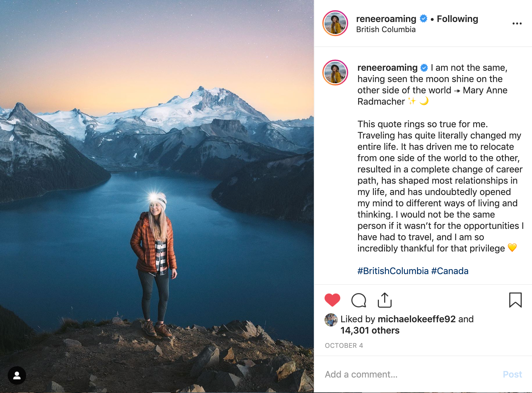Open the michaelokeeffe92 profile link

pos(416,319)
